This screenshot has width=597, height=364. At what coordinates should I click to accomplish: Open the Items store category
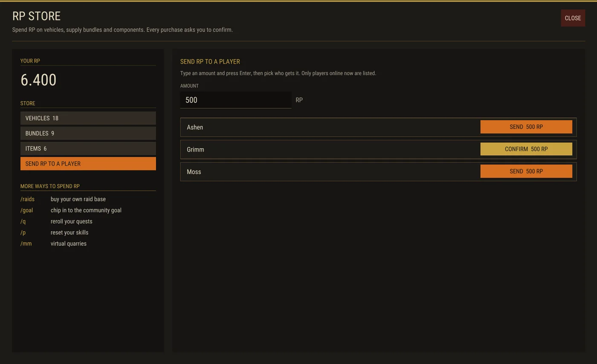pos(88,149)
